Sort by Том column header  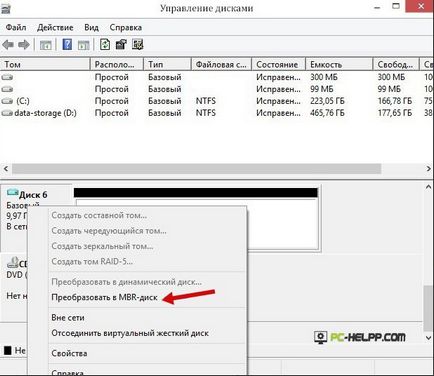point(45,64)
